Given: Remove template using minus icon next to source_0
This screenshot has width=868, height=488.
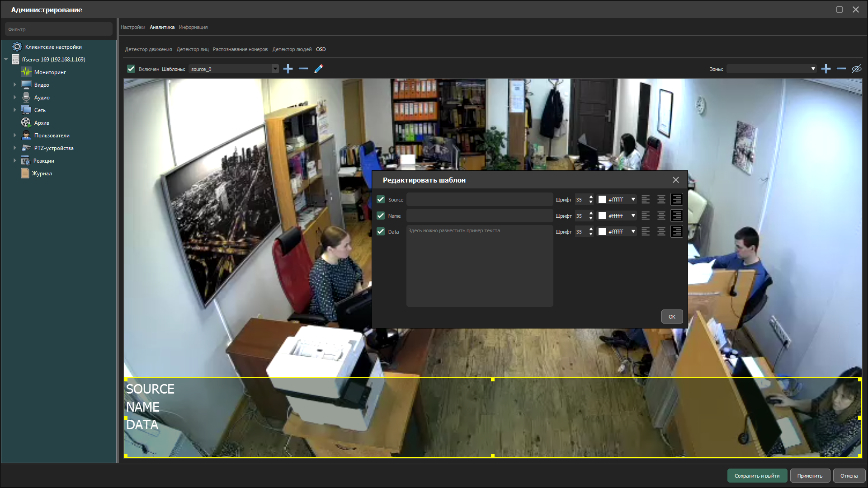Looking at the screenshot, I should pos(303,69).
